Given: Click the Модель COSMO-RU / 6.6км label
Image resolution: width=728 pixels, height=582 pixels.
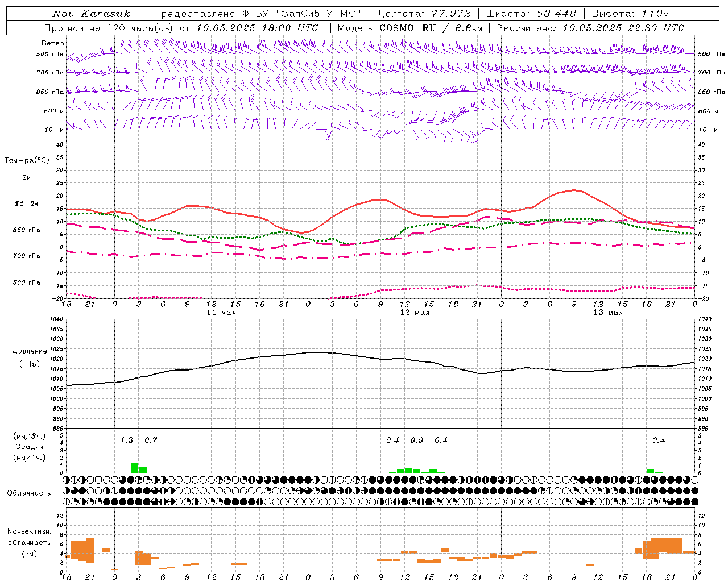Looking at the screenshot, I should [x=410, y=28].
